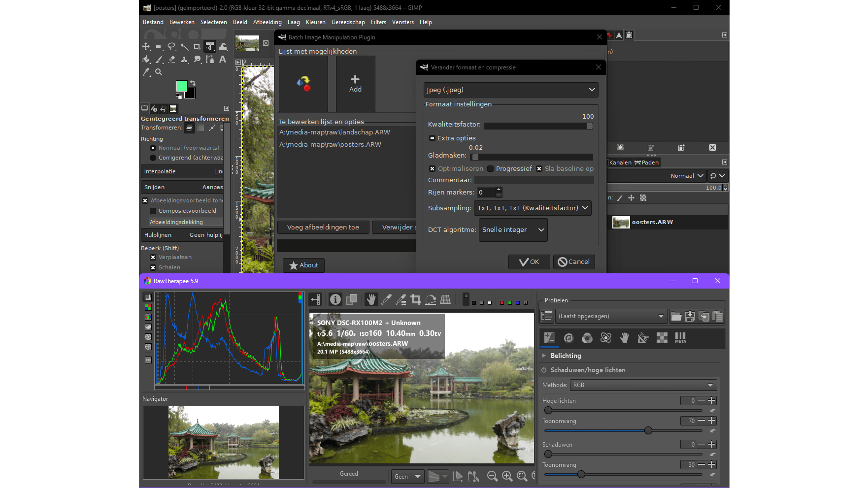Screen dimensions: 868x488
Task: Open the Filters menu
Action: click(x=378, y=22)
